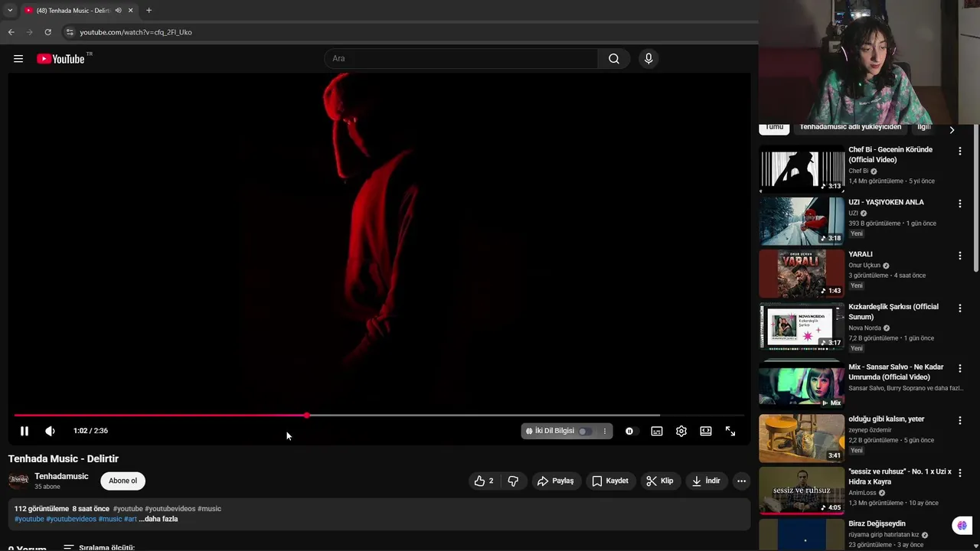The height and width of the screenshot is (551, 980).
Task: Open the tab search dropdown arrow
Action: [10, 11]
